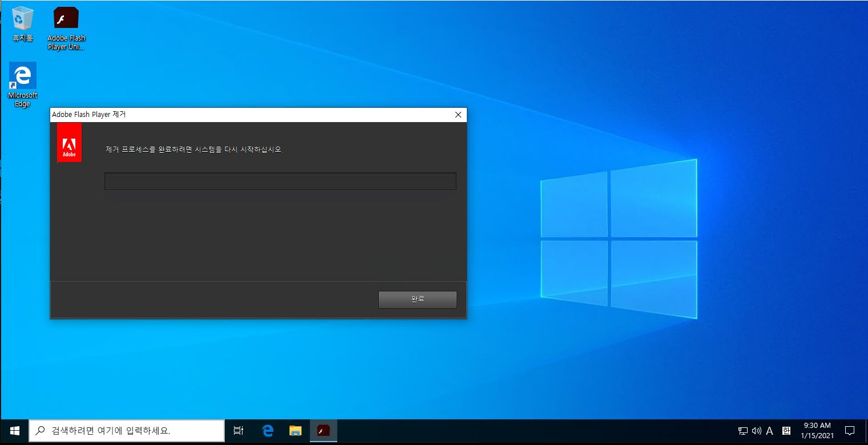
Task: Click the restart system message text
Action: point(195,150)
